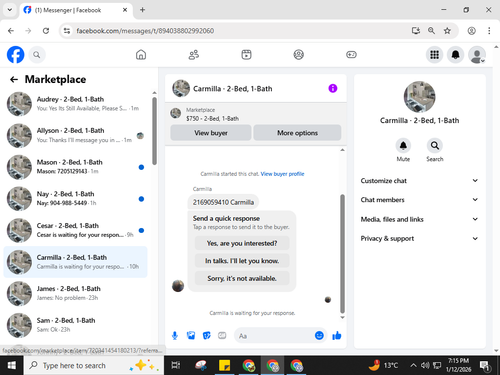Go back in browser history

pos(11,31)
